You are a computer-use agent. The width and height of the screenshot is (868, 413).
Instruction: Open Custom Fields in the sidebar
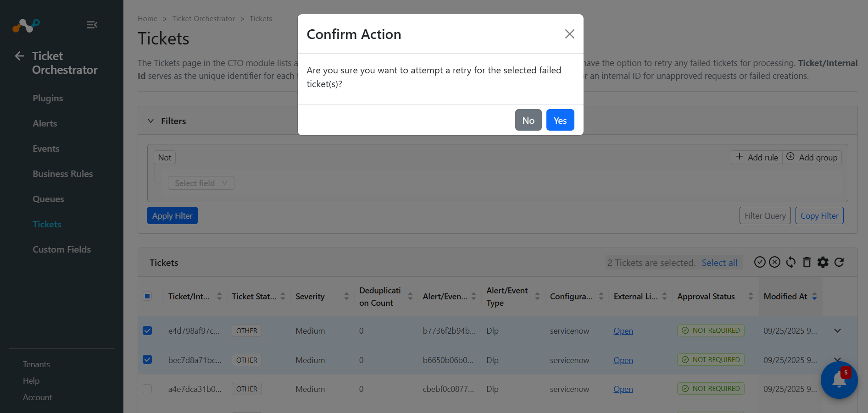(61, 249)
